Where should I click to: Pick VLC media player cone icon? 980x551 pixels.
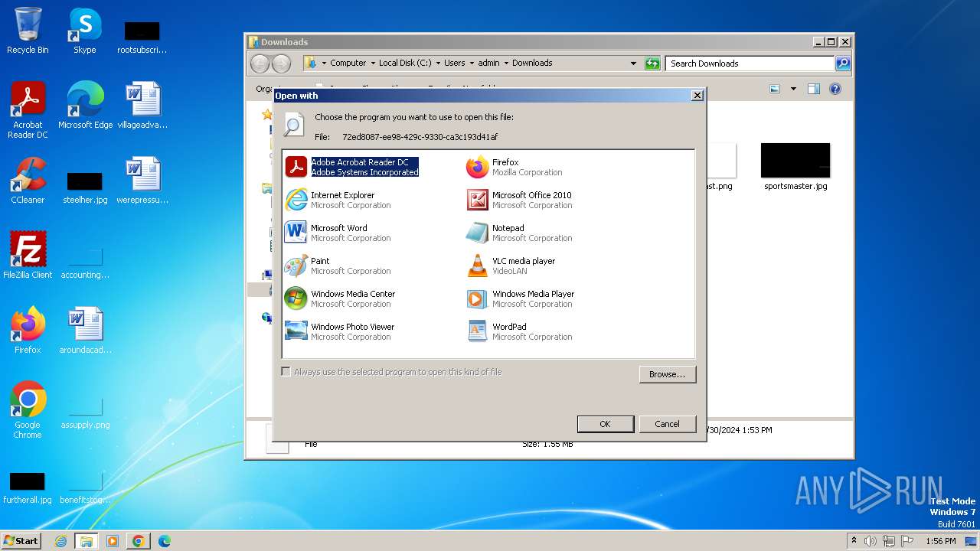477,266
